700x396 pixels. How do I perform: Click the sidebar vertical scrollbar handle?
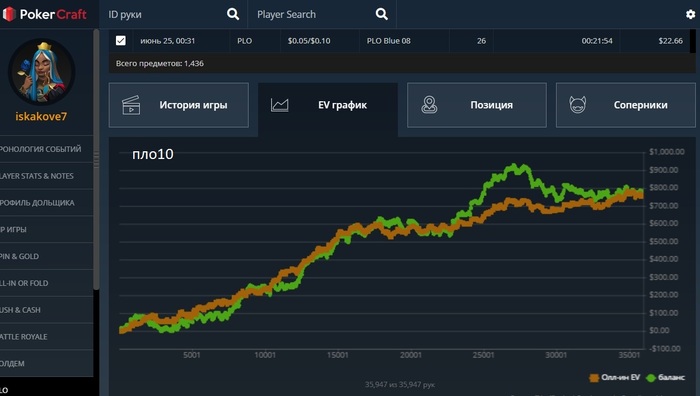(96, 159)
